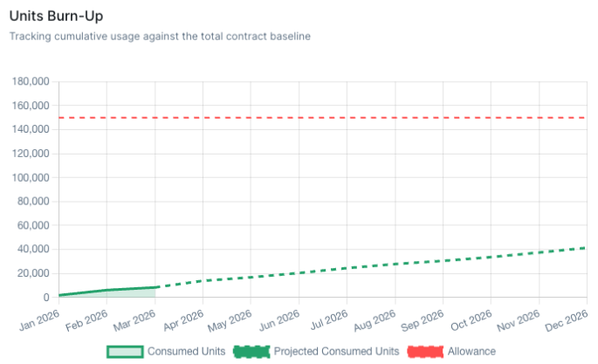Click the shaded consumed units area

tap(131, 293)
